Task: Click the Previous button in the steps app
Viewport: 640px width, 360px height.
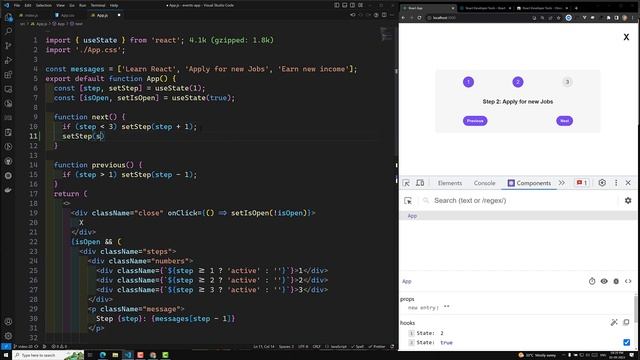Action: coord(475,121)
